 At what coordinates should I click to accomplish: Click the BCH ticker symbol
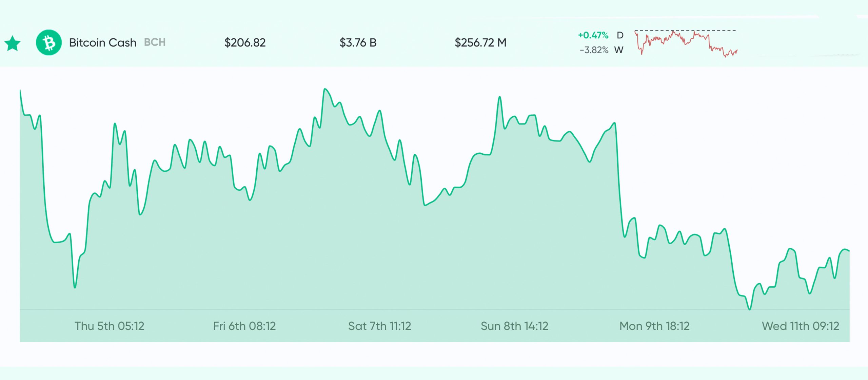coord(155,42)
